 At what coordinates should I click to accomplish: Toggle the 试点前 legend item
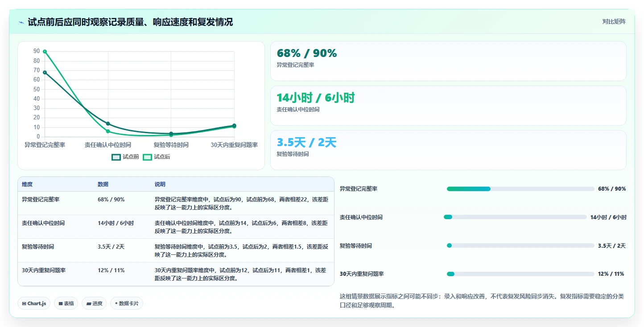coord(125,157)
